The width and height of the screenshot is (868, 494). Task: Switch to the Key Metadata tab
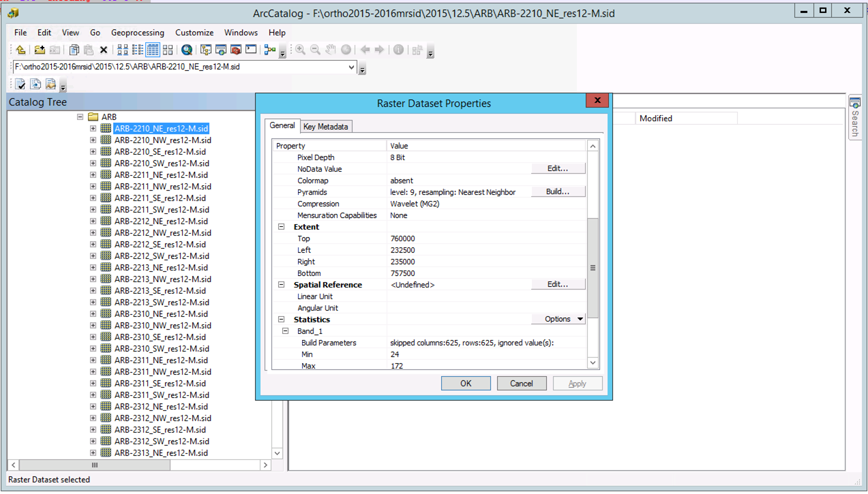tap(325, 127)
